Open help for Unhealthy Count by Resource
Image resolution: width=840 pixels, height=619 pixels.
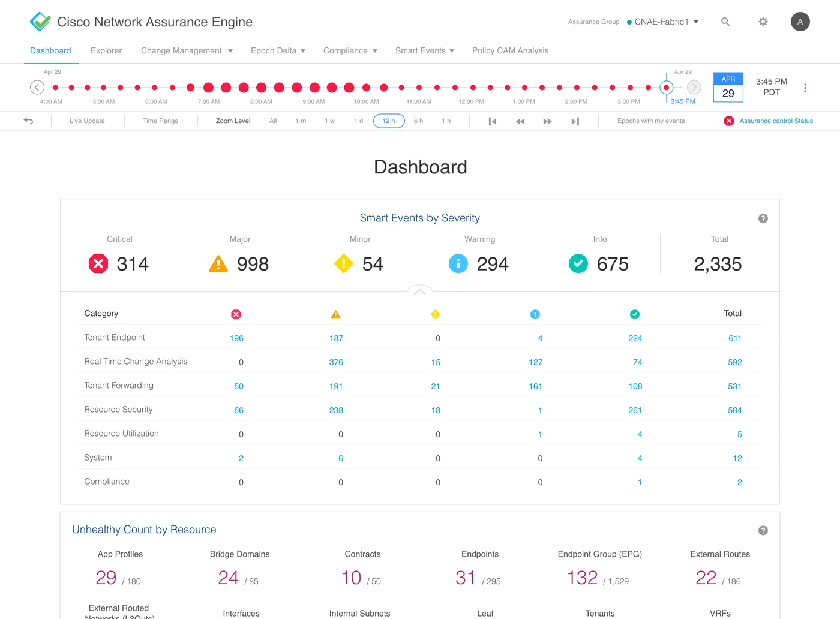tap(763, 530)
